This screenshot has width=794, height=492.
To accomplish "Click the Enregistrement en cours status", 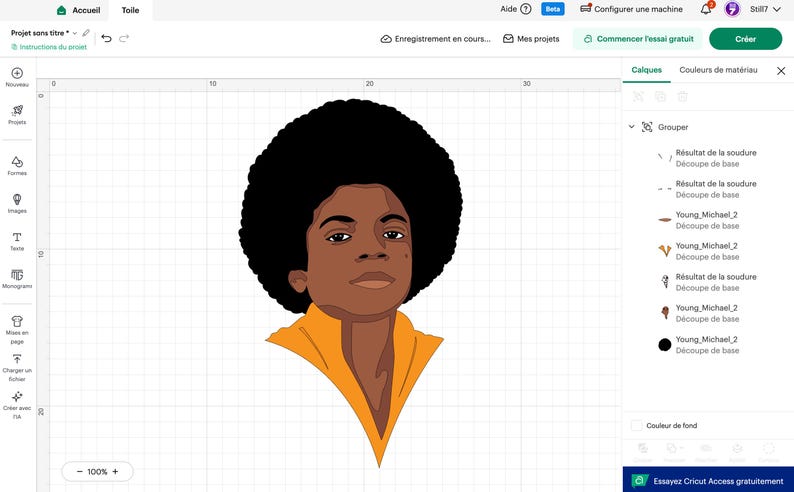I will pyautogui.click(x=435, y=38).
